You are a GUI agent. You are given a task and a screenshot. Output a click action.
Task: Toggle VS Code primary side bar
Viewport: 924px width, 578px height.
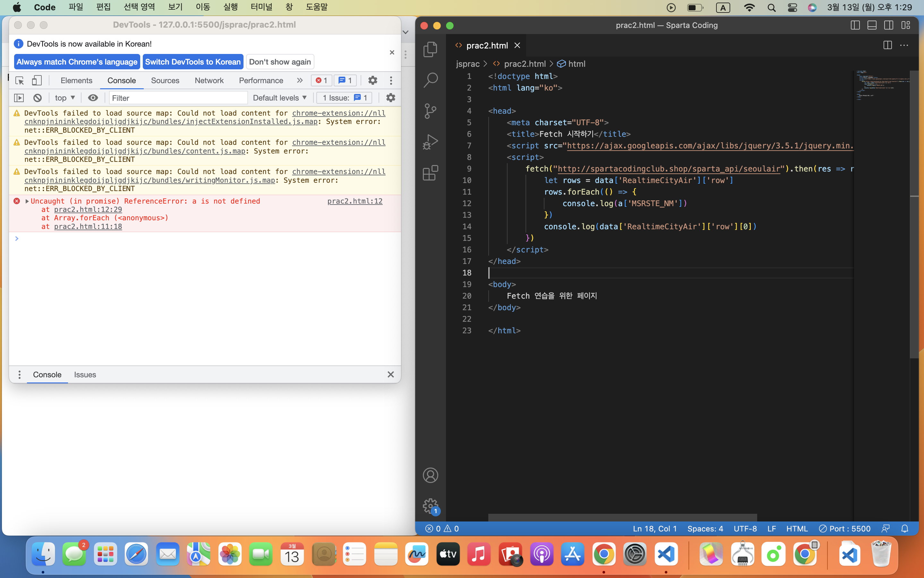[x=855, y=25]
